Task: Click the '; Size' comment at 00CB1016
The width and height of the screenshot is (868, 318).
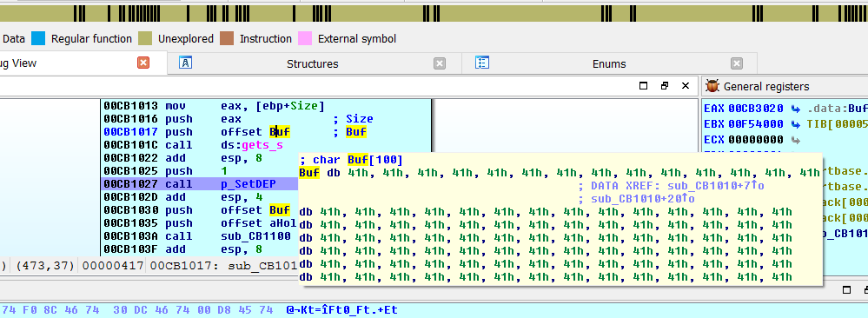Action: (353, 118)
